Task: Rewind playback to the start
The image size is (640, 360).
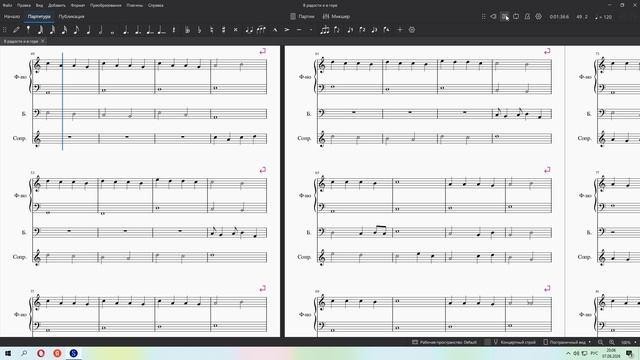Action: tap(493, 16)
